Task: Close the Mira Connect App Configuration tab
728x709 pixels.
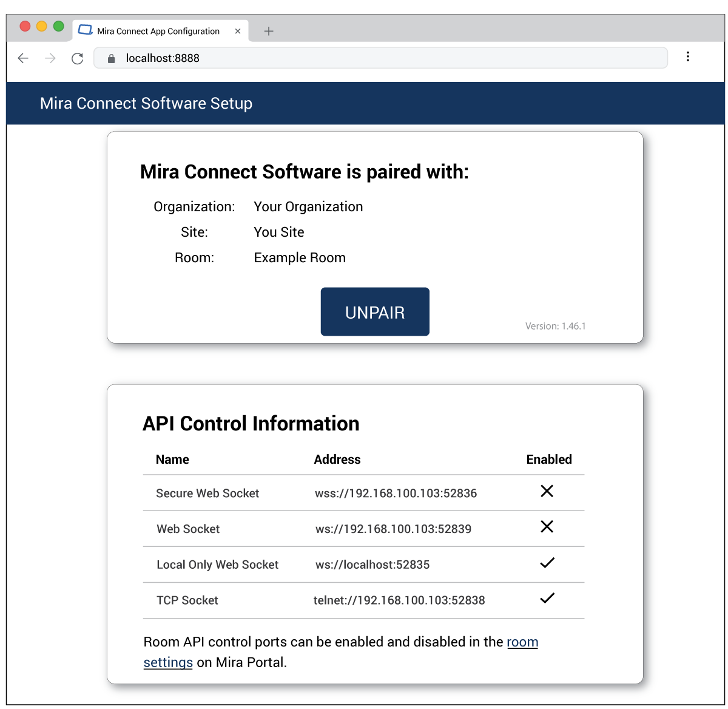Action: coord(238,31)
